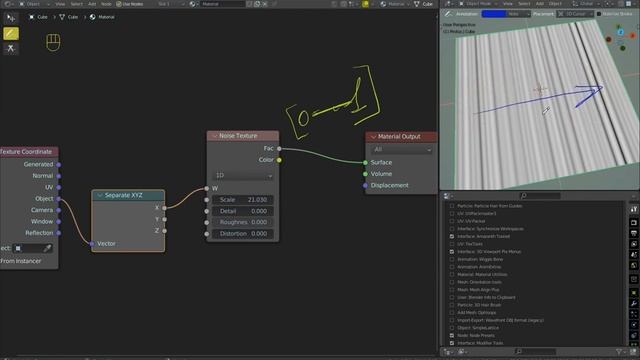
Task: Click the Material name field in header
Action: point(222,4)
